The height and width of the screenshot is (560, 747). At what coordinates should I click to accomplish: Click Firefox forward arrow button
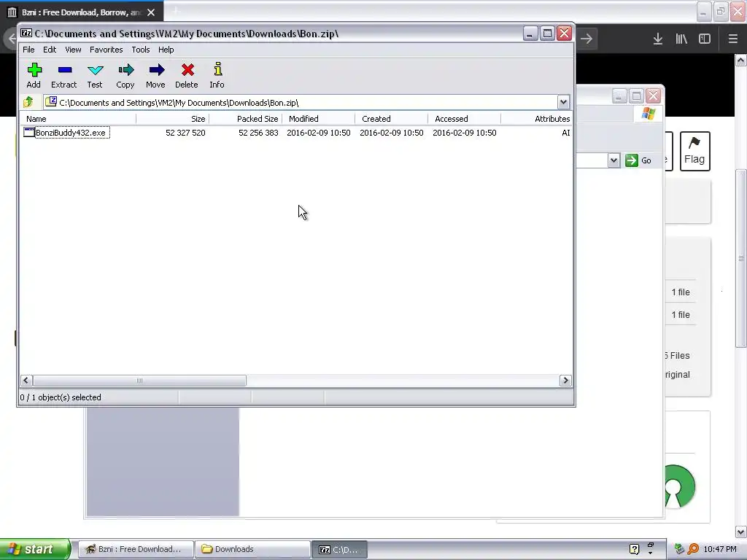[587, 39]
